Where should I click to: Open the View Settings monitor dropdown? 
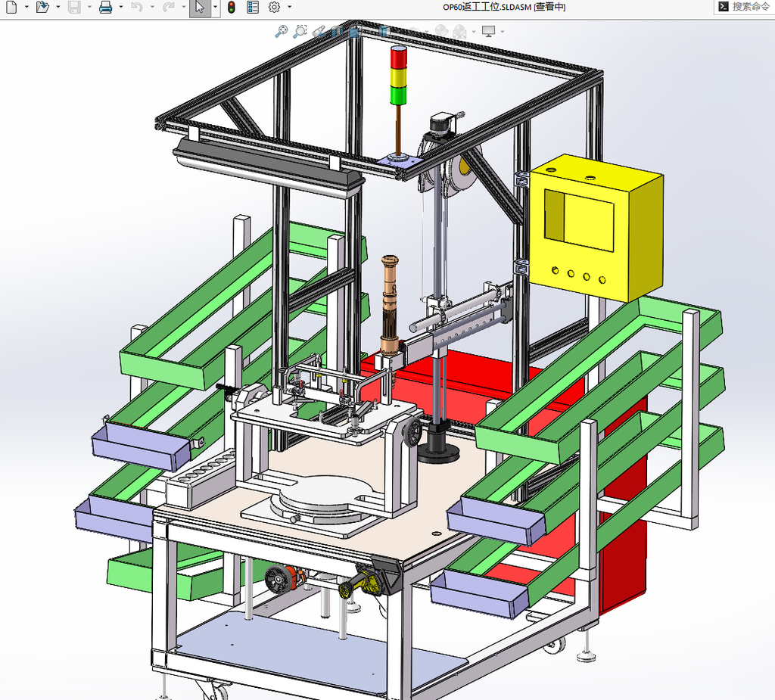pyautogui.click(x=503, y=32)
